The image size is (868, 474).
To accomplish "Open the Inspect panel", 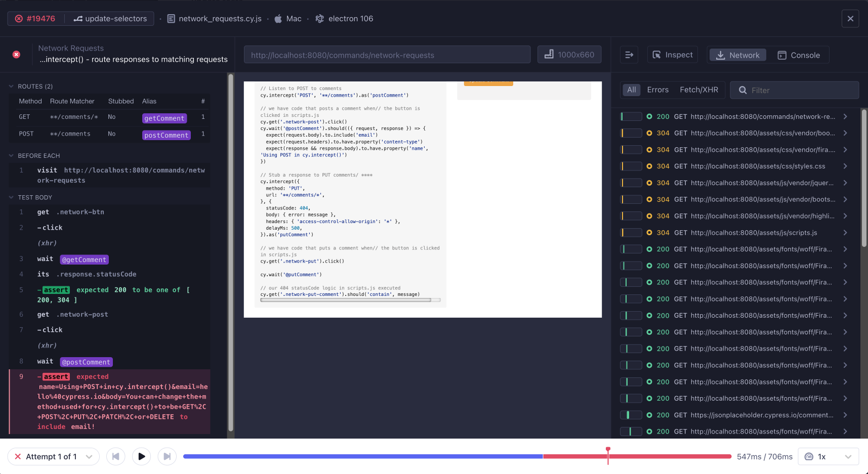I will [673, 55].
